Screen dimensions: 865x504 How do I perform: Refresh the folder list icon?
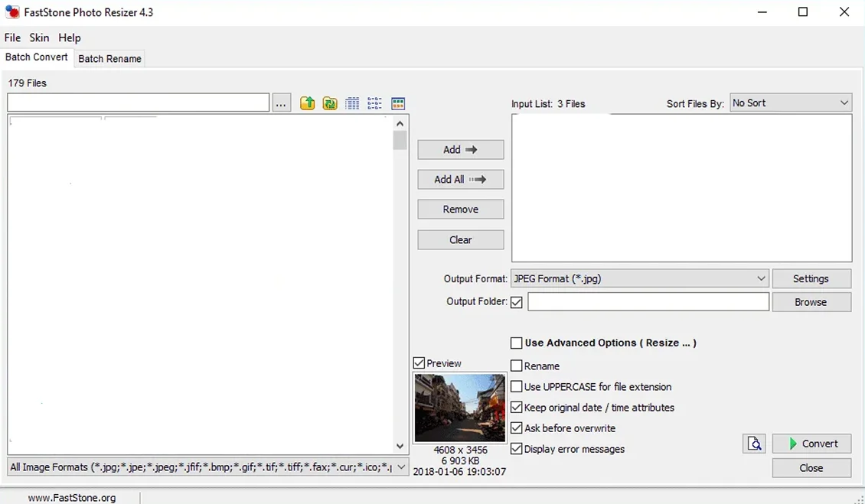pos(330,103)
